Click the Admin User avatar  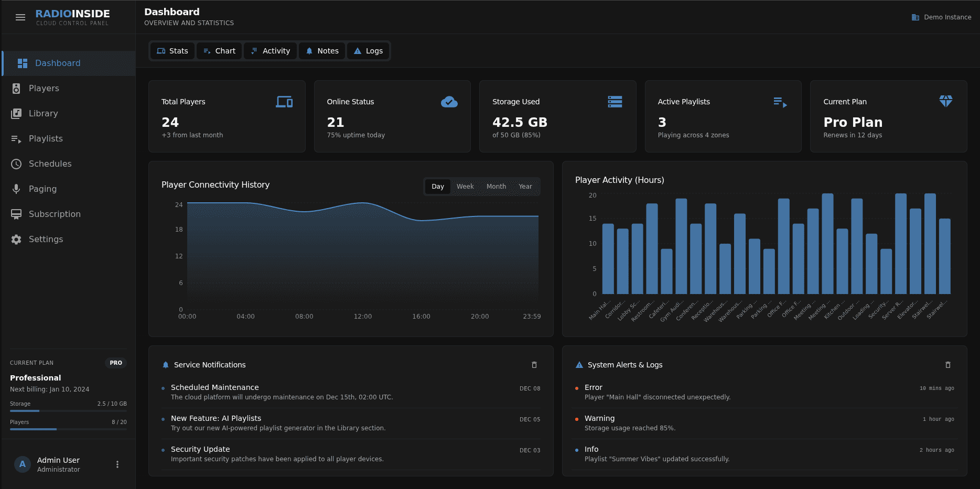(x=22, y=464)
